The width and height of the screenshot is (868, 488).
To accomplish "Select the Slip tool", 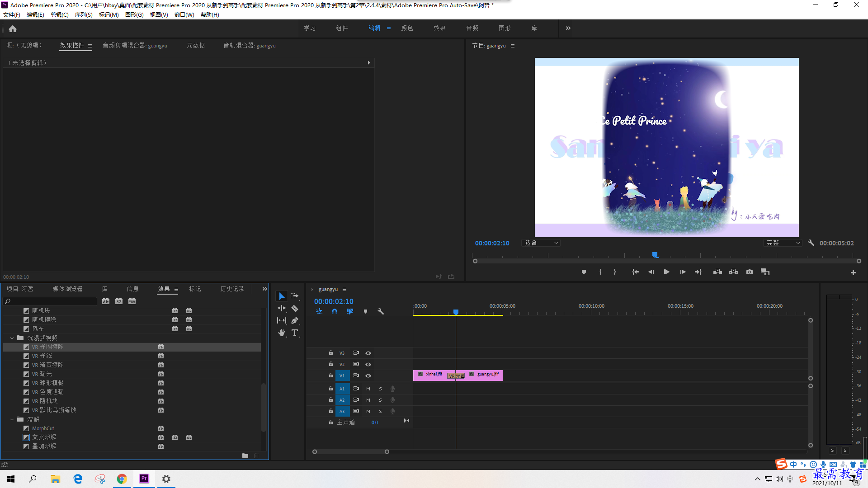I will [282, 320].
